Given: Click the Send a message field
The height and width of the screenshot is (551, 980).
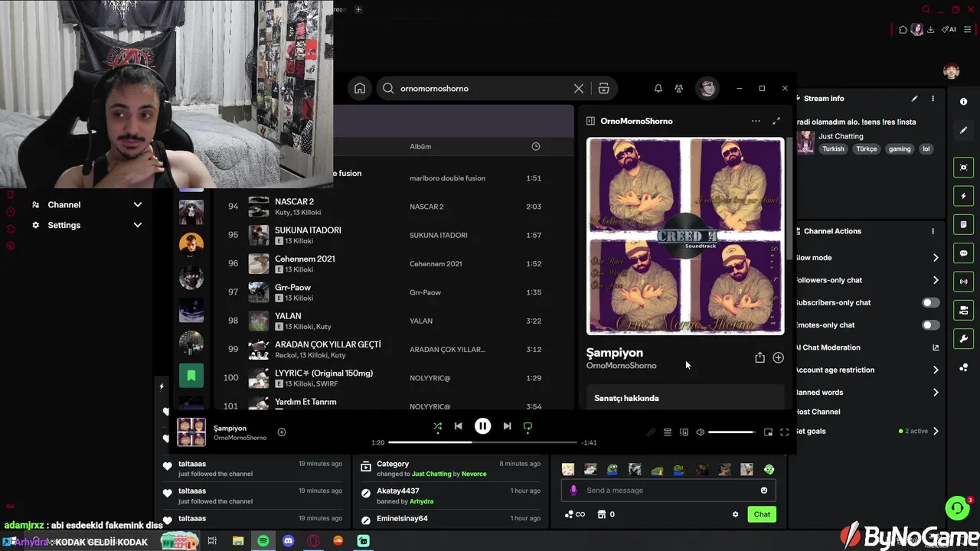Looking at the screenshot, I should [x=666, y=491].
